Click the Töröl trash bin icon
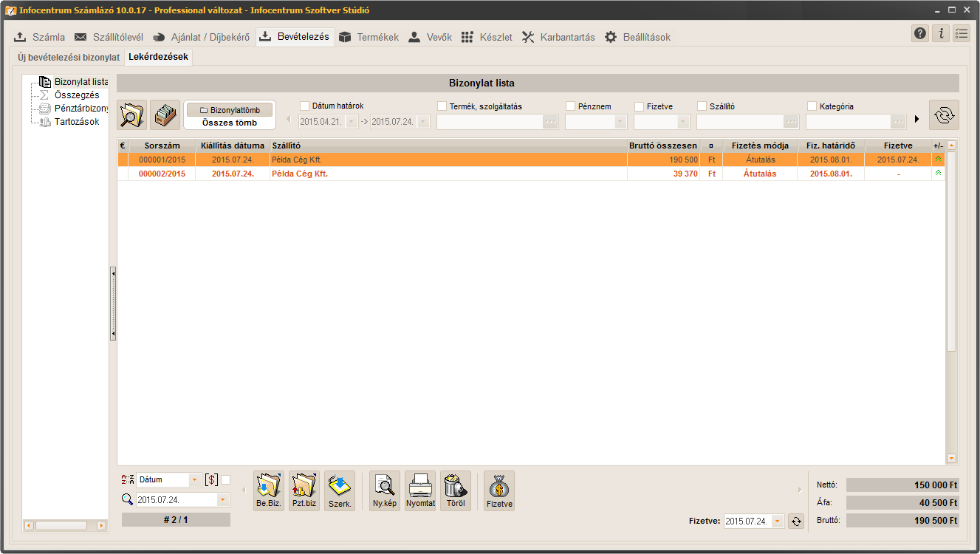The width and height of the screenshot is (980, 554). 456,490
